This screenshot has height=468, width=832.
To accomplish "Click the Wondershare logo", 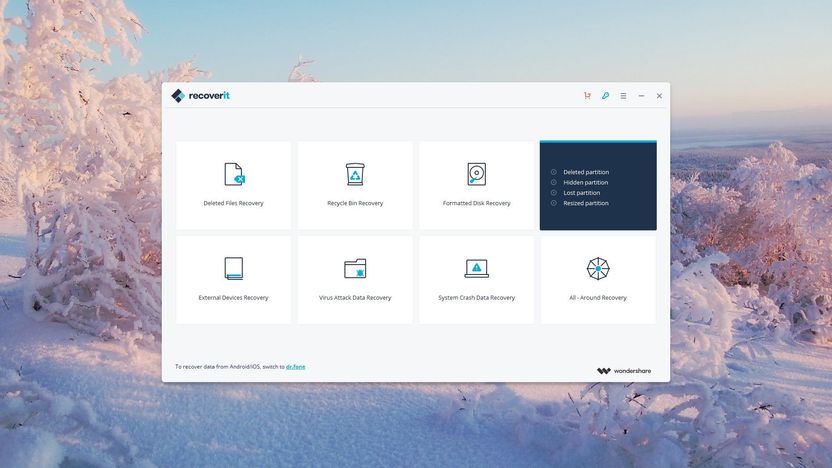I will click(x=624, y=371).
